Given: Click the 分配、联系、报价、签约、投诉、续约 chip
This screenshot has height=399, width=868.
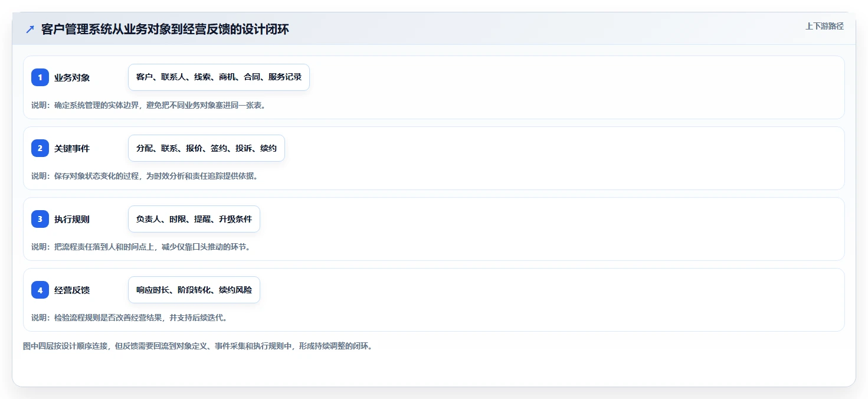Looking at the screenshot, I should coord(207,148).
